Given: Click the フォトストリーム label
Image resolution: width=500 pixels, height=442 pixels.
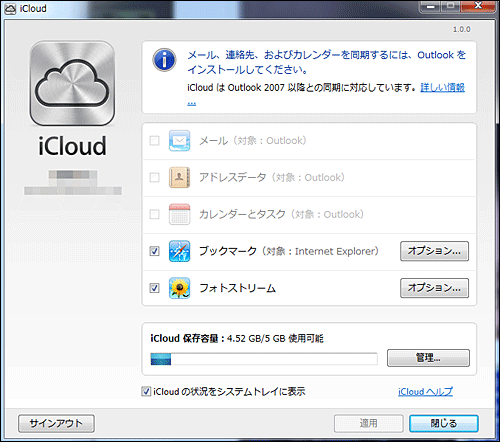Looking at the screenshot, I should click(237, 288).
